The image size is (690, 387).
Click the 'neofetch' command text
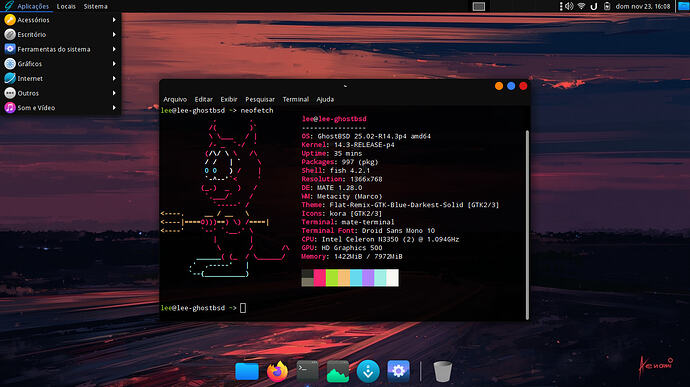pyautogui.click(x=257, y=111)
